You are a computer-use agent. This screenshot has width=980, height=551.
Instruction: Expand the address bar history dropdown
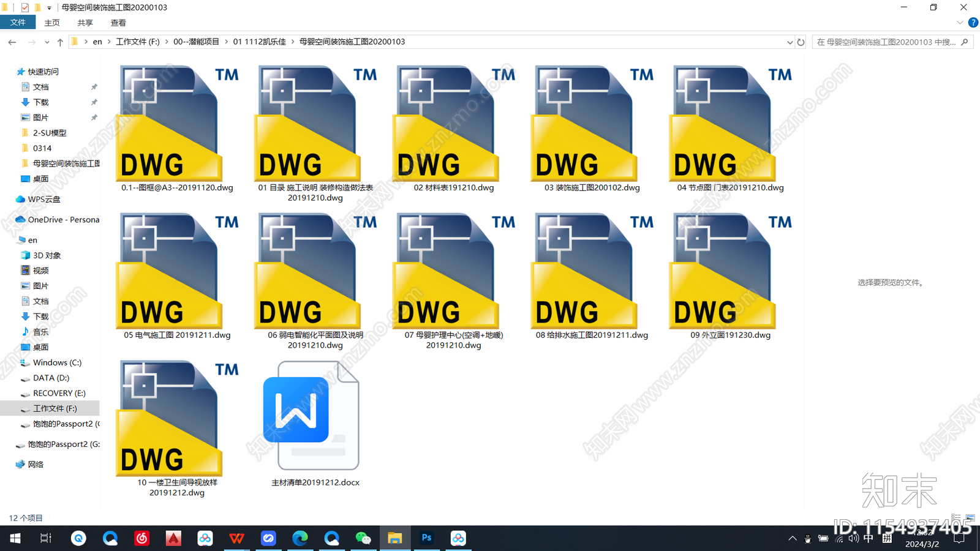790,42
